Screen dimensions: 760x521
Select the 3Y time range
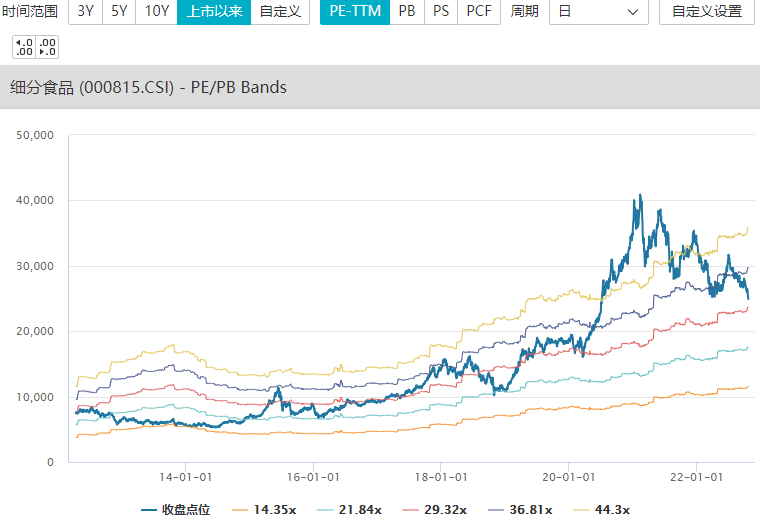point(85,12)
